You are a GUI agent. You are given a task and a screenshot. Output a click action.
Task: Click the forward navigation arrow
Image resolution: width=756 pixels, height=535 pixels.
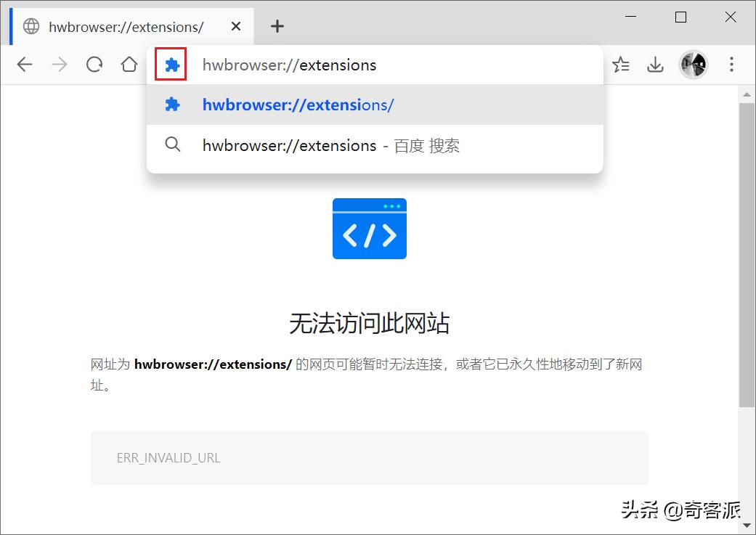[59, 65]
